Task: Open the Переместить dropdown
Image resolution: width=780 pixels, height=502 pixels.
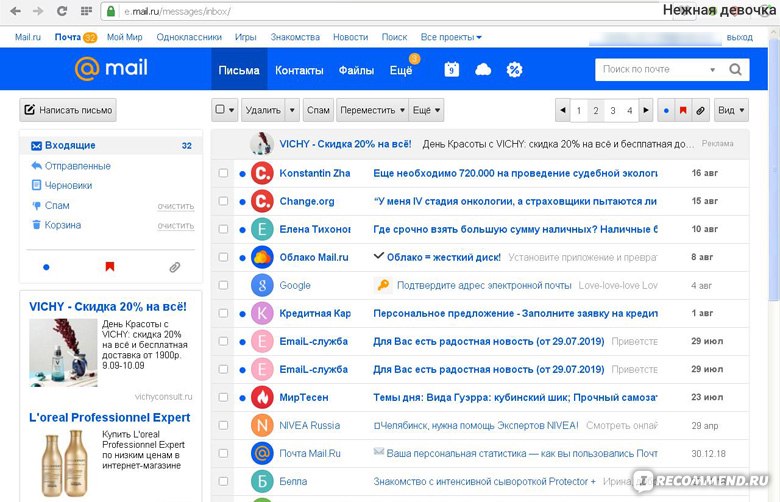Action: tap(372, 110)
